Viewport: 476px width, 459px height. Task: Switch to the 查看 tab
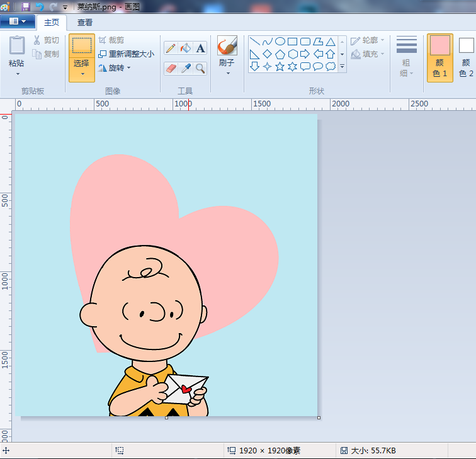(85, 22)
